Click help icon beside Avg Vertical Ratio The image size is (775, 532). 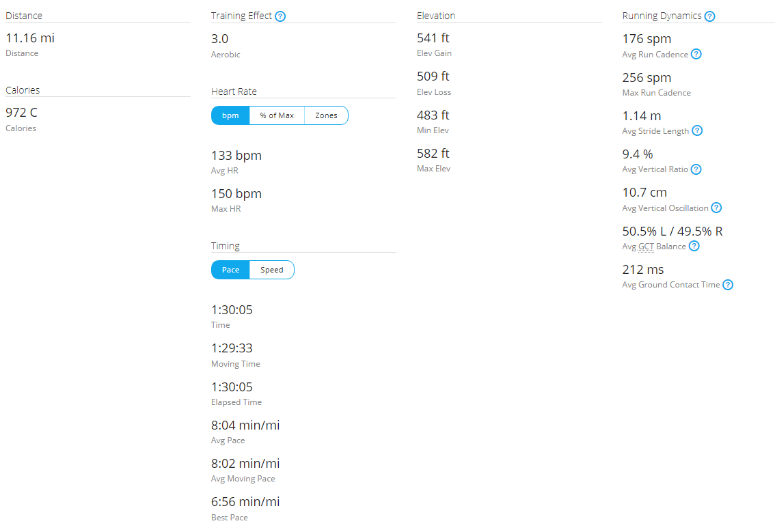[696, 169]
